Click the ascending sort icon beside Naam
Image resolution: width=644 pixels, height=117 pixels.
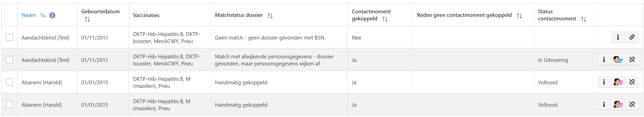click(43, 16)
